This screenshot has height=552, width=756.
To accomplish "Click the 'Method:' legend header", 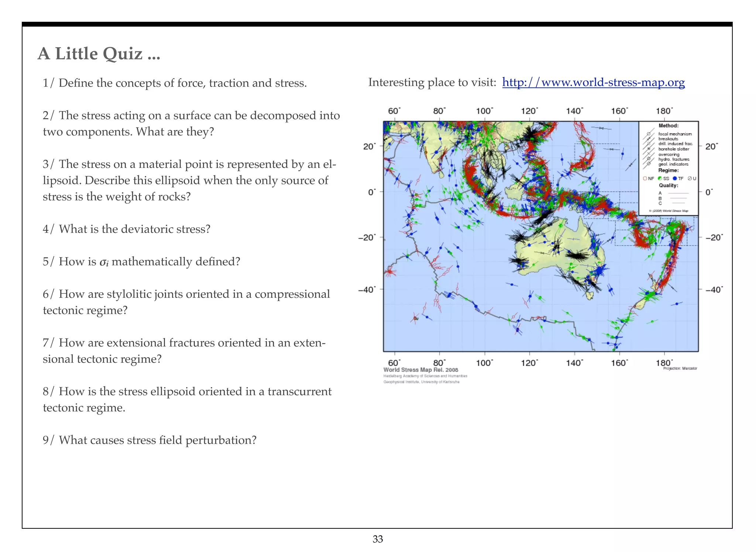I will (x=669, y=126).
